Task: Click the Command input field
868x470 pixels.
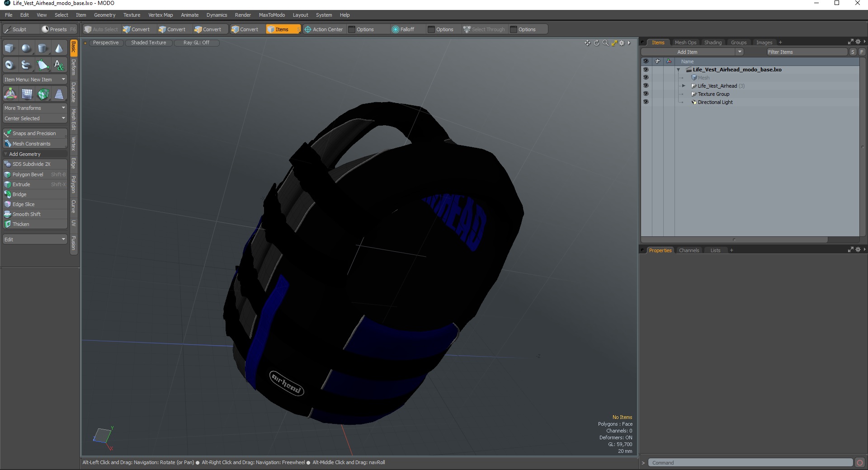Action: [750, 463]
